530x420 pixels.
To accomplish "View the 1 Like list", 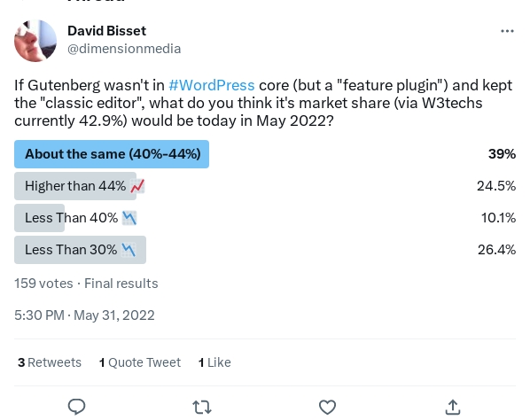I will [214, 362].
